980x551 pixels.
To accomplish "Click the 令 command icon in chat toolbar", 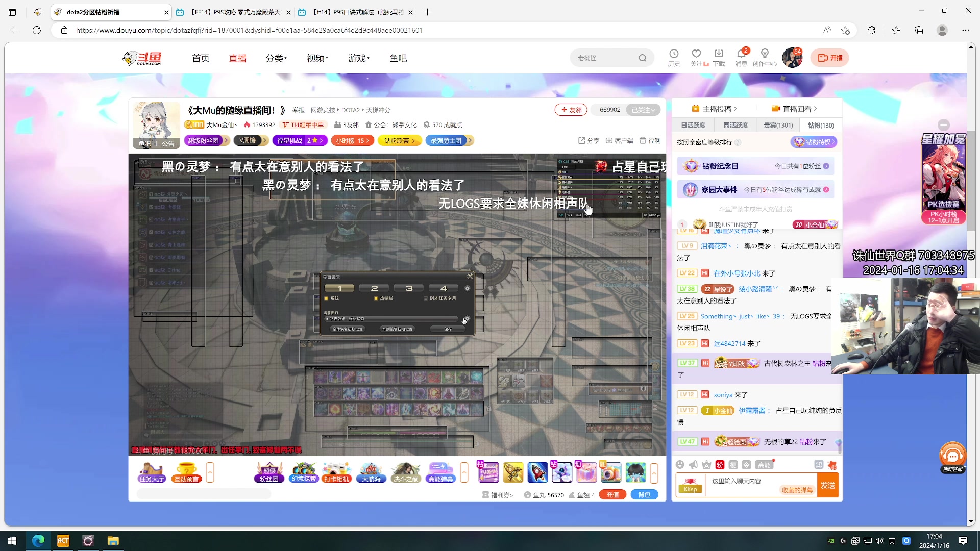I will (746, 465).
